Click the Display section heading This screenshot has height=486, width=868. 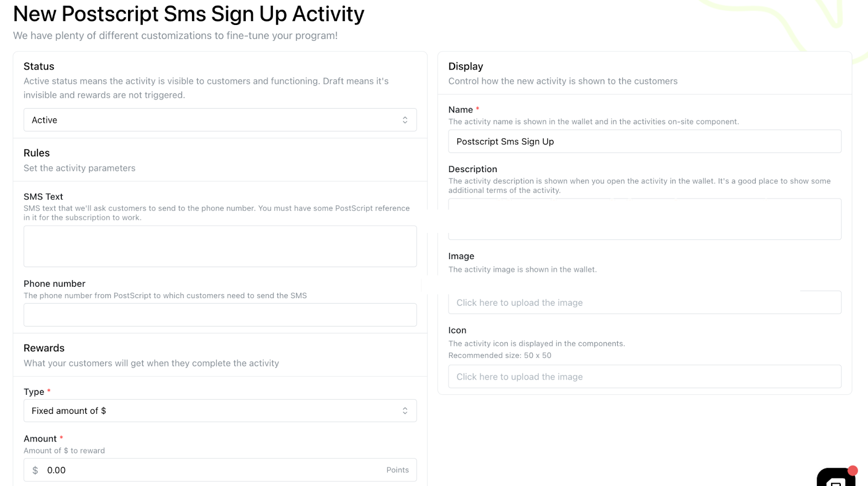(x=465, y=66)
